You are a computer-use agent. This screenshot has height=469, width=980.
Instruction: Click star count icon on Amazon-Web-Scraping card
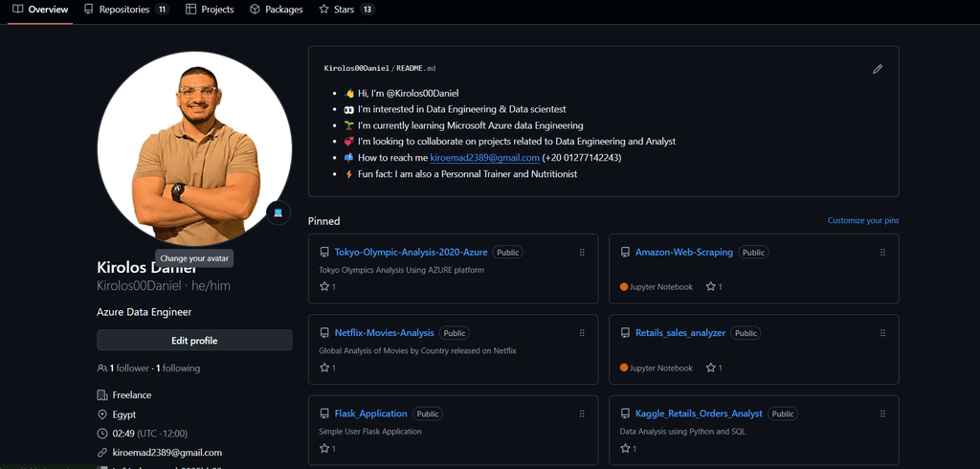pyautogui.click(x=711, y=286)
